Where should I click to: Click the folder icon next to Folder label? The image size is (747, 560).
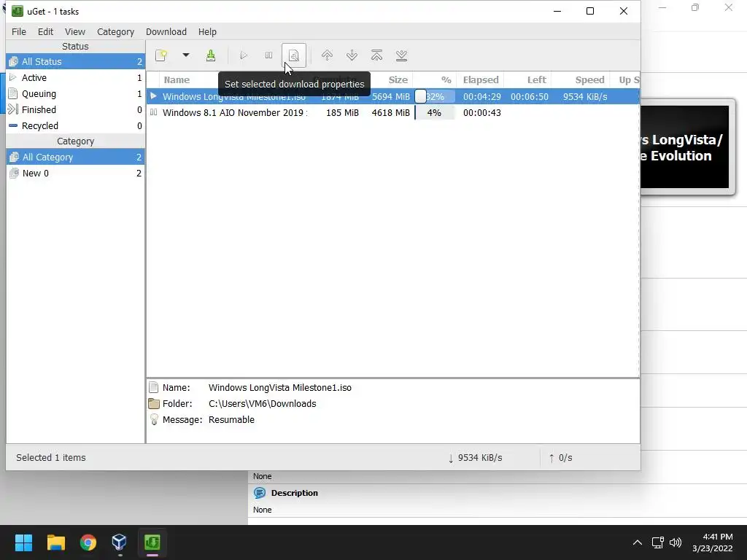tap(153, 404)
